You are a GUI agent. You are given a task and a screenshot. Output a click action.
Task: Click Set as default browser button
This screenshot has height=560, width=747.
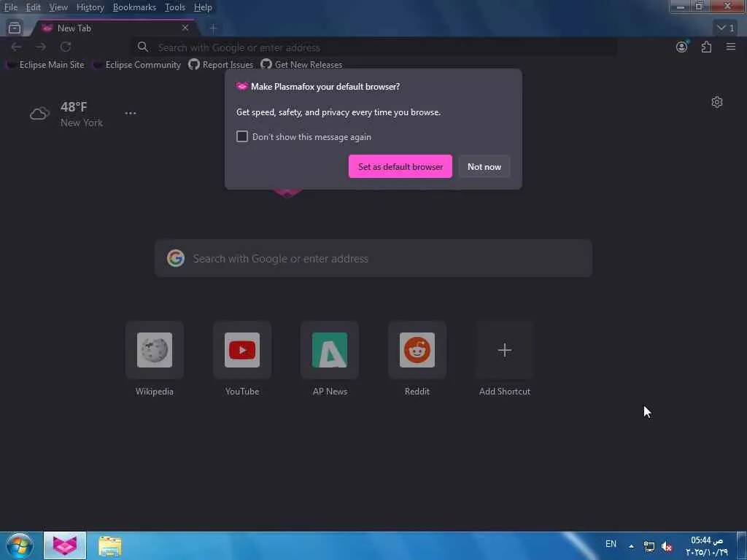click(x=400, y=166)
